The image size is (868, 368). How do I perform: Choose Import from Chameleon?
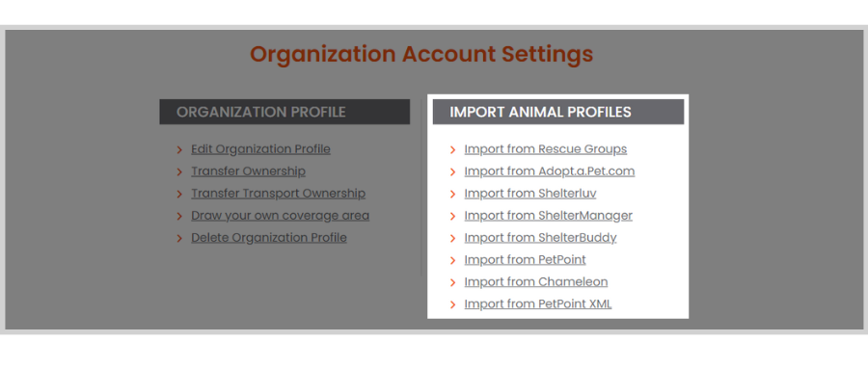tap(536, 282)
